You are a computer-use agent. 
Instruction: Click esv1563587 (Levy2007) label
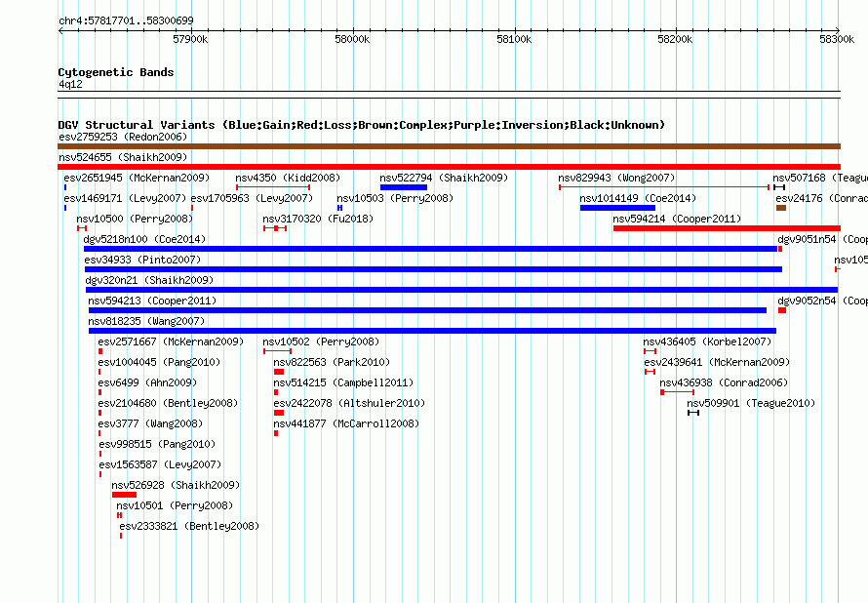point(161,464)
